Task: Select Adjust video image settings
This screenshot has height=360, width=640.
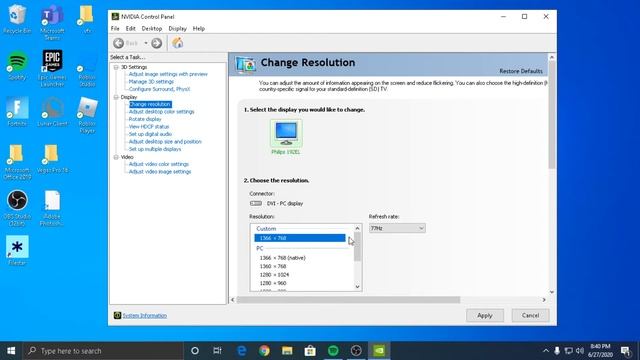Action: tap(160, 172)
